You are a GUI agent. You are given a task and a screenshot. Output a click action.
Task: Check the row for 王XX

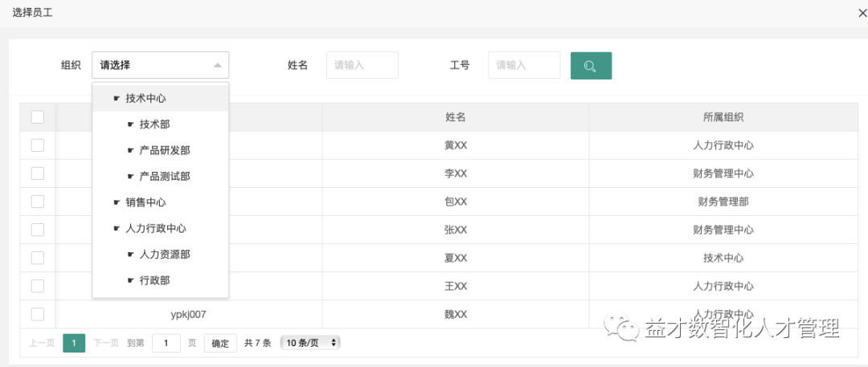point(38,286)
